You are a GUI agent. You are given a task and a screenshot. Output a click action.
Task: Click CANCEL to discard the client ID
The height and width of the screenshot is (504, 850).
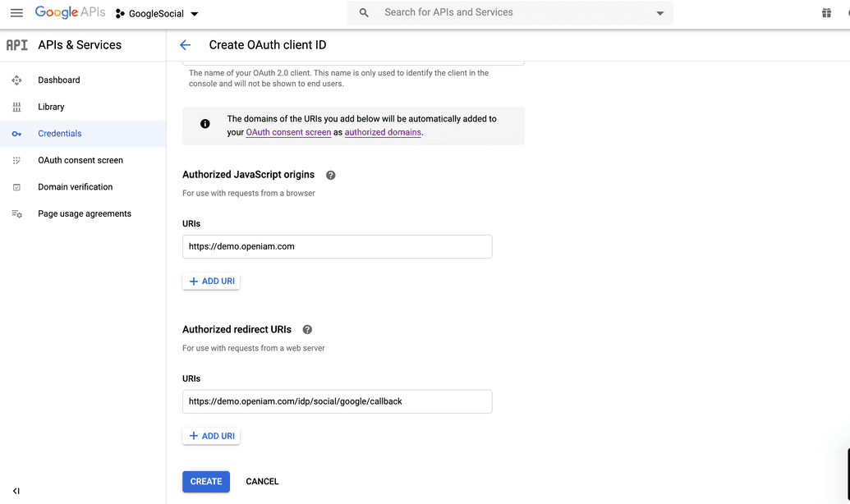point(262,482)
